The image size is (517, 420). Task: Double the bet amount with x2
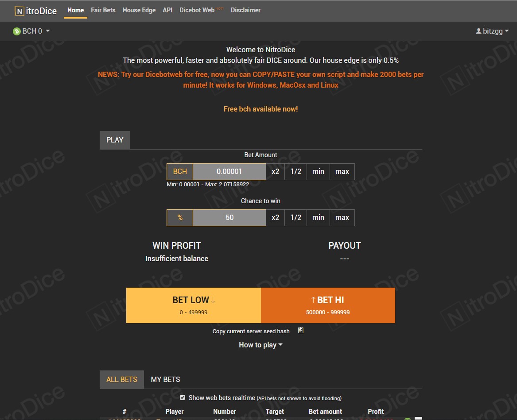point(275,172)
